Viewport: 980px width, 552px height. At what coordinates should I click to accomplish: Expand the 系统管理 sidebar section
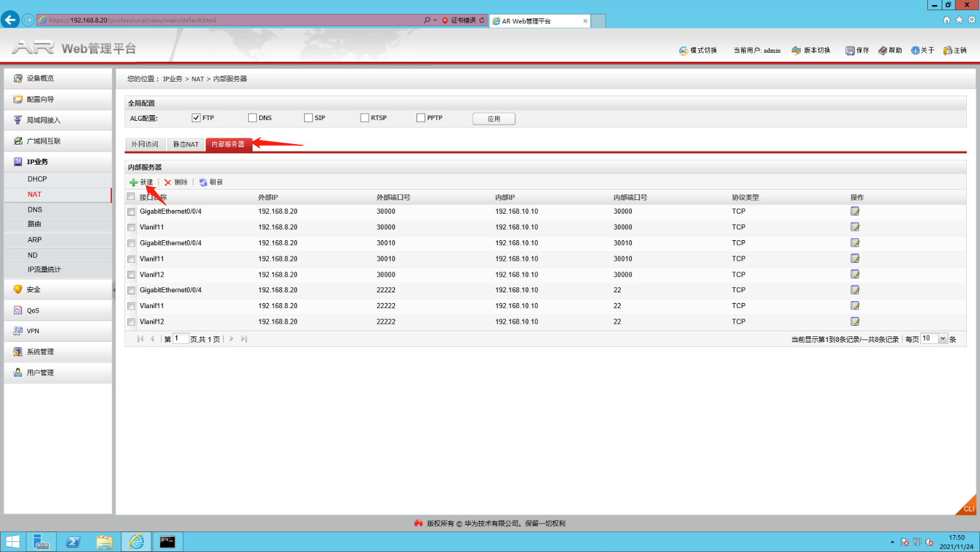(58, 351)
